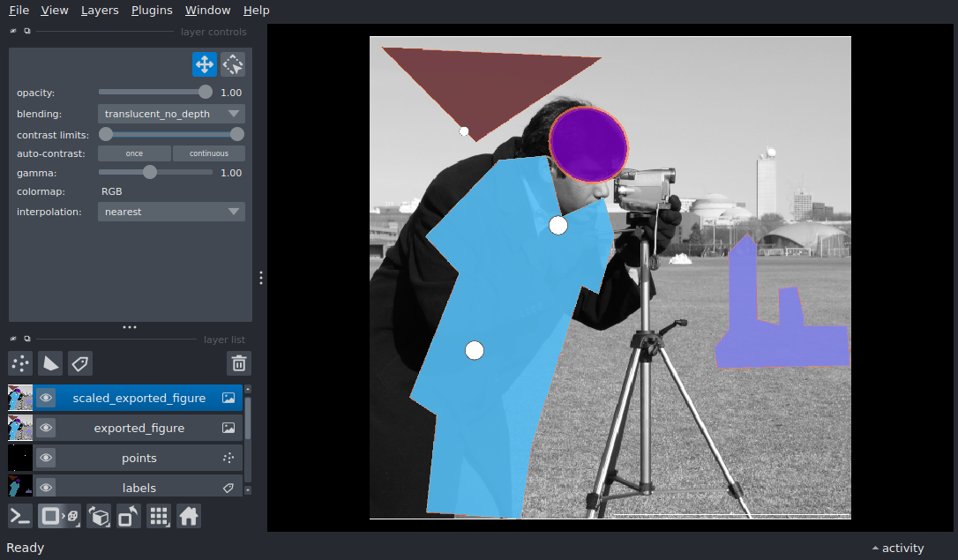Change order of visible axes button
958x560 pixels.
pos(99,517)
